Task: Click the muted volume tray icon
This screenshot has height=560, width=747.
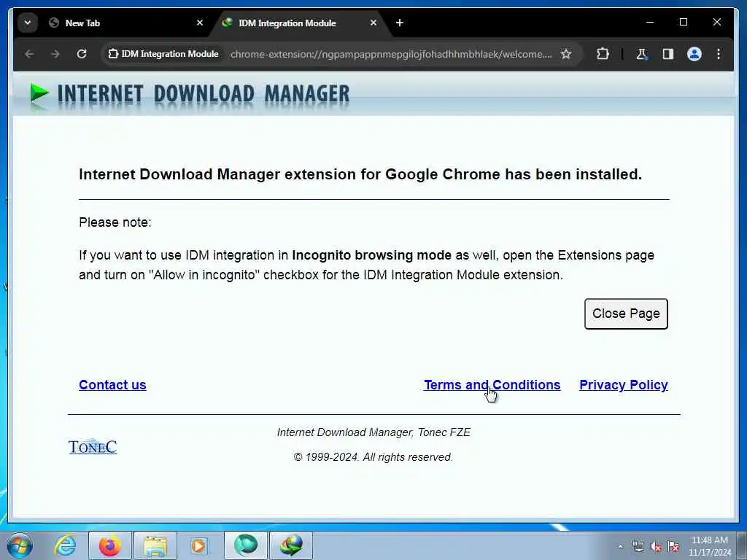Action: click(656, 547)
